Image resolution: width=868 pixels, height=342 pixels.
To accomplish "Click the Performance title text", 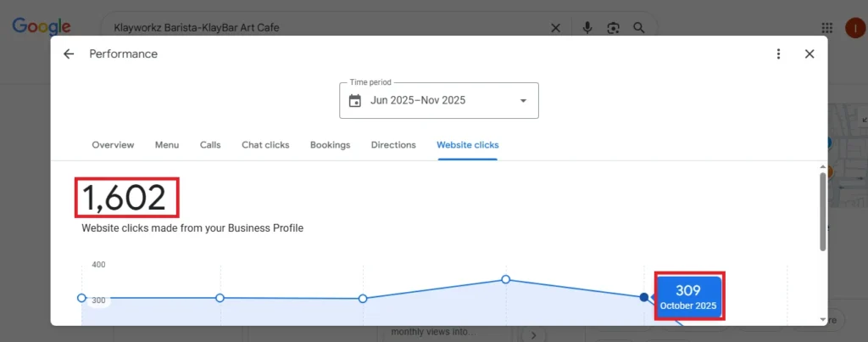I will coord(124,53).
